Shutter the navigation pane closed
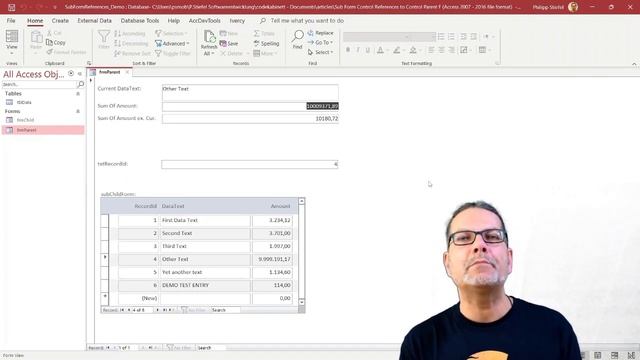The height and width of the screenshot is (360, 640). coord(80,74)
